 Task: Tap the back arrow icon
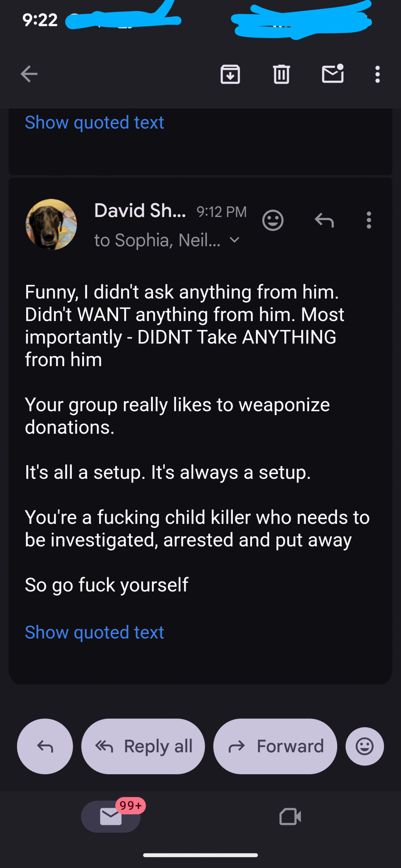click(29, 74)
